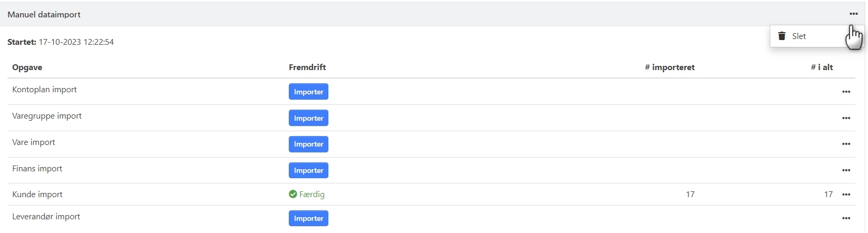The width and height of the screenshot is (868, 233).
Task: Click Importer button for Kontoplan import
Action: pos(308,92)
